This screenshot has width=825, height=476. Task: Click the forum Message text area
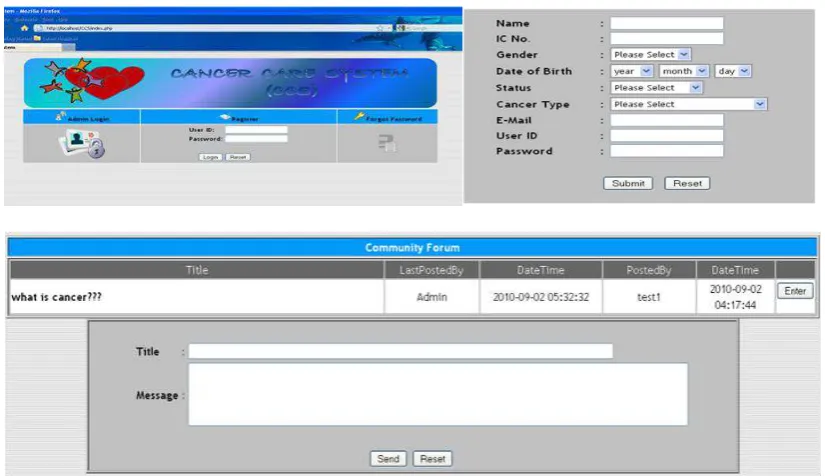click(438, 394)
